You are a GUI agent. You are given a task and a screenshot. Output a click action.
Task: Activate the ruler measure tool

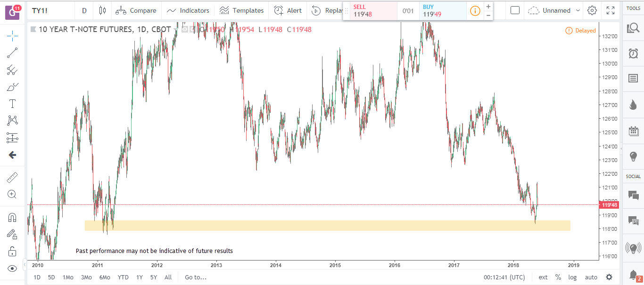point(13,177)
